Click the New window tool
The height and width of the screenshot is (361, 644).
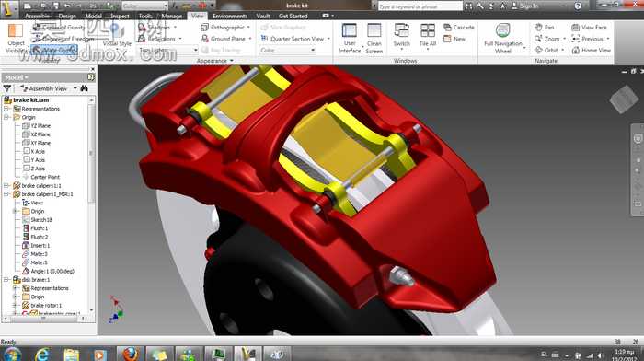[454, 39]
